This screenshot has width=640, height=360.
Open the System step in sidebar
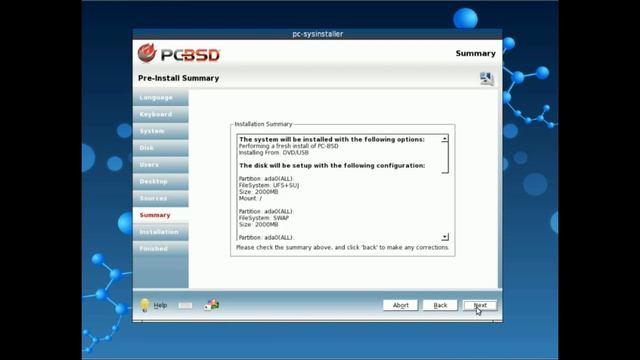(x=160, y=131)
